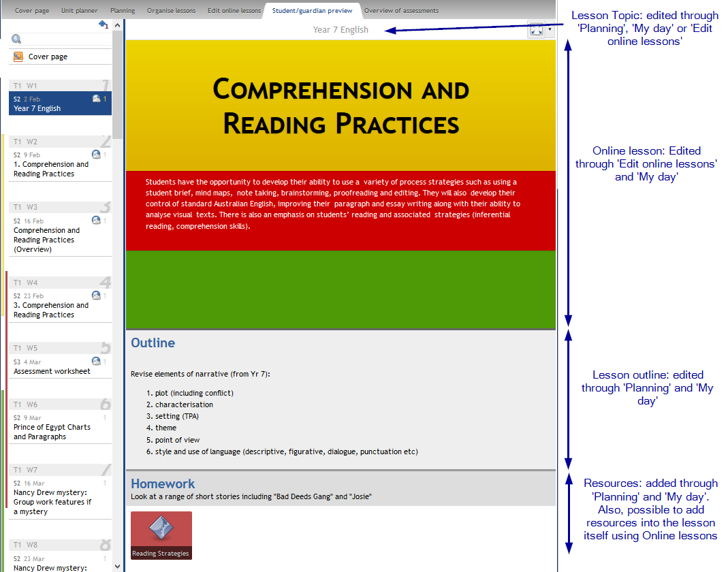Open the dropdown arrow next to fullscreen button
Viewport: 728px width, 572px height.
[x=549, y=30]
